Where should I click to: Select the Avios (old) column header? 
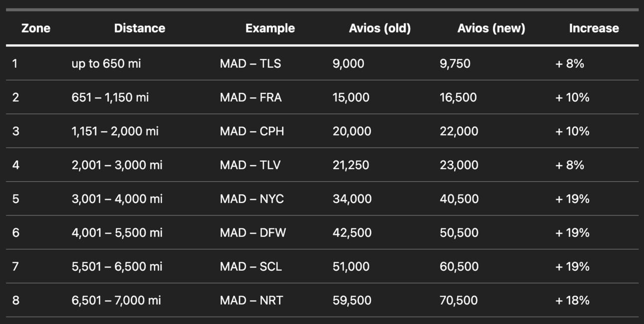380,28
